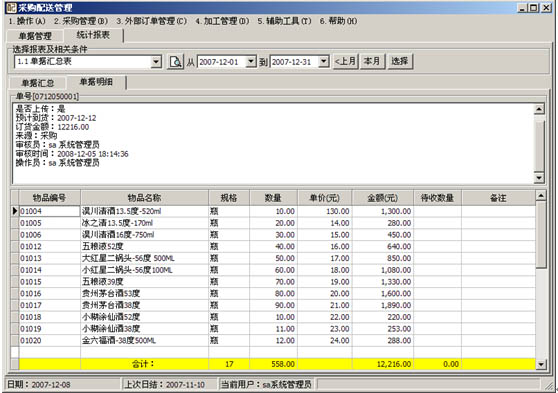Click the 物品编号 column header

(x=49, y=198)
